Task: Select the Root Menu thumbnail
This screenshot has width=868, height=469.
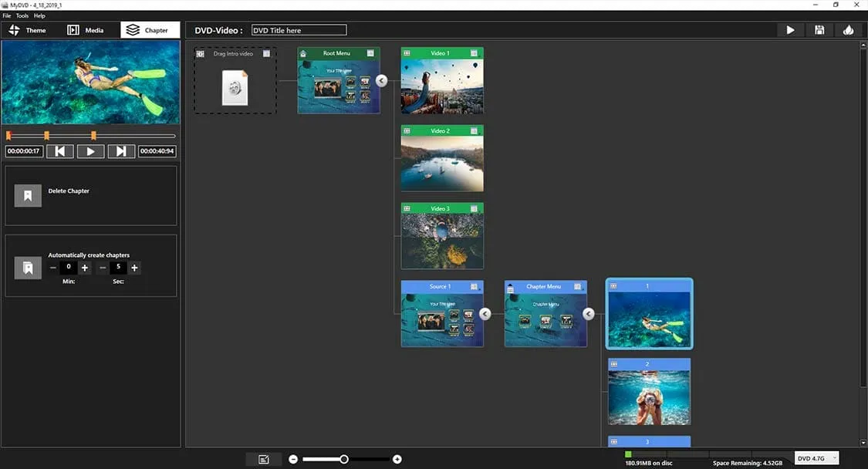Action: 339,86
